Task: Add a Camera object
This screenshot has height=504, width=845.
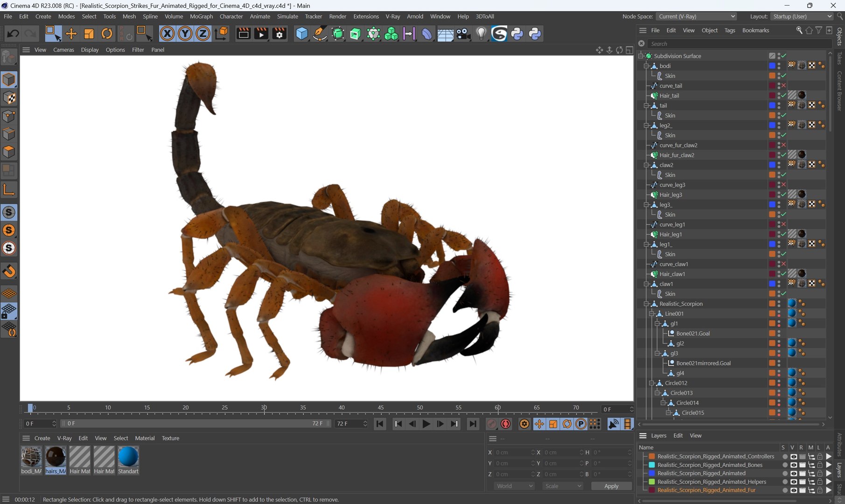Action: tap(463, 34)
